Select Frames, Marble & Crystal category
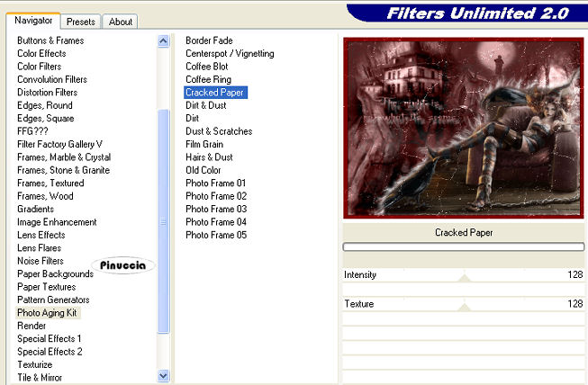This screenshot has width=588, height=385. pos(64,157)
